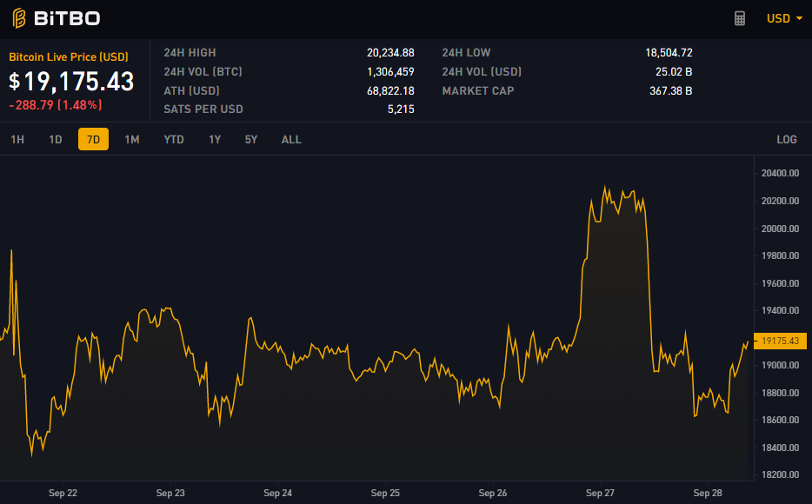Screen dimensions: 812x504
Task: Click the MARKET CAP value 367.38 B
Action: pyautogui.click(x=670, y=91)
